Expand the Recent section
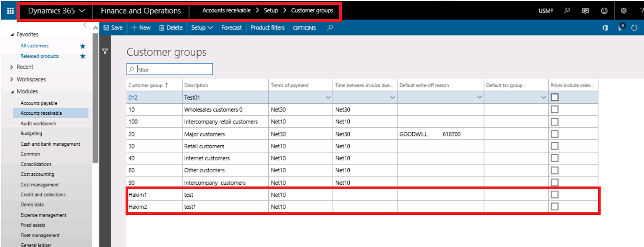 pos(12,67)
